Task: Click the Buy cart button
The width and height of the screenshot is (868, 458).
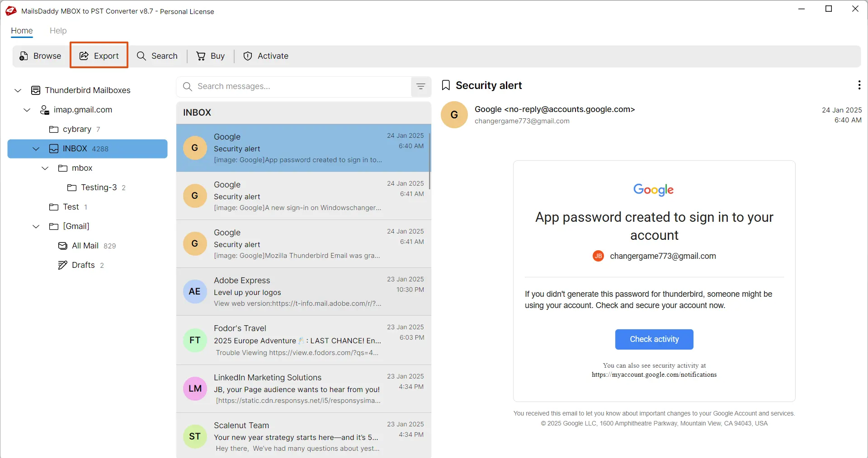Action: tap(210, 56)
